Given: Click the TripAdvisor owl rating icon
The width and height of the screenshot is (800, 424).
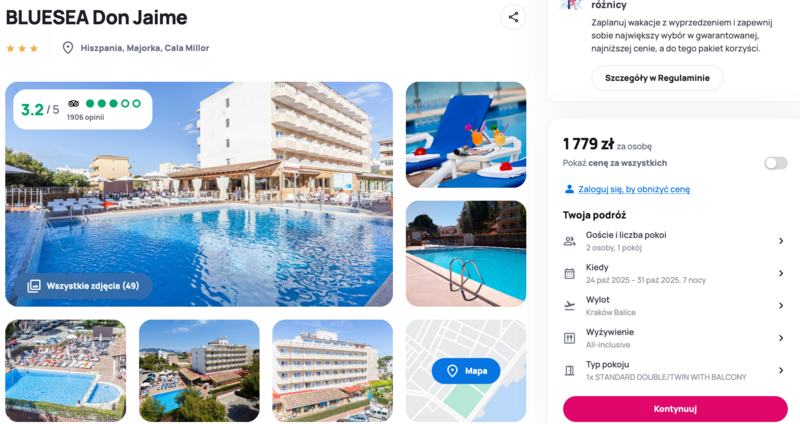Looking at the screenshot, I should (x=73, y=104).
